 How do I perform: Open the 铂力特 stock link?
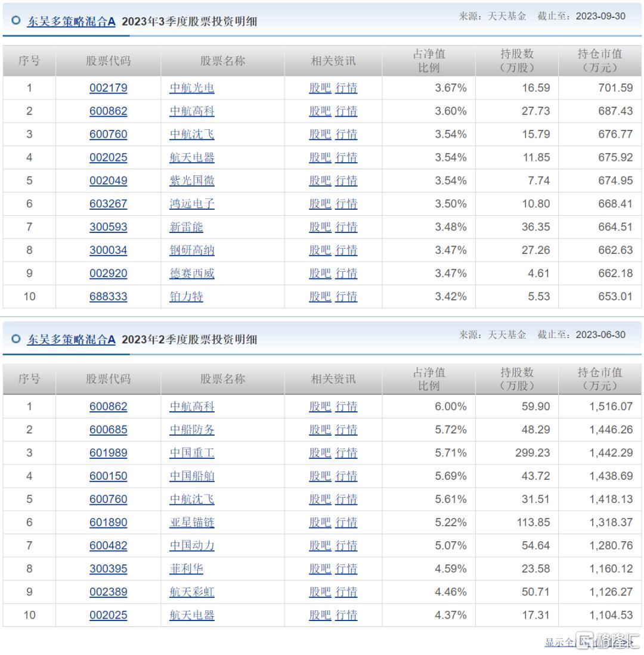[186, 297]
